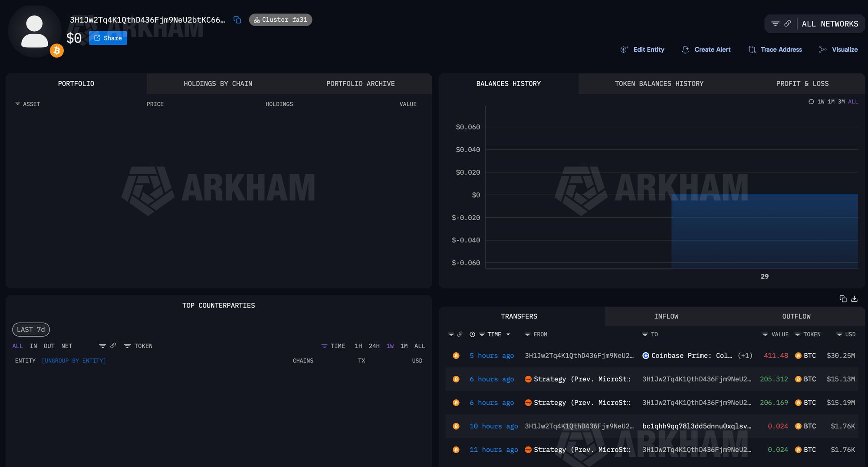Click the link icon beside All Networks

[x=787, y=24]
